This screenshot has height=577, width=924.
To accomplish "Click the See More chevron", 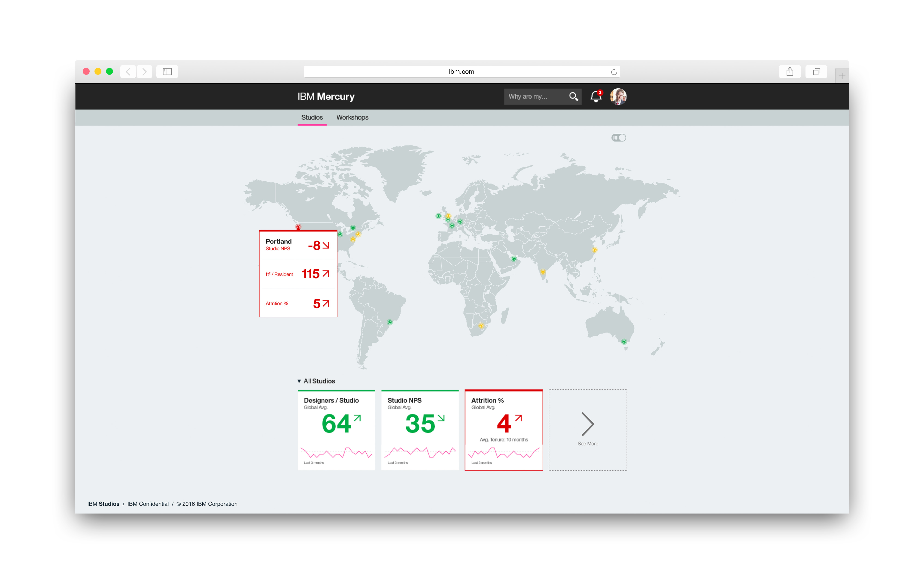I will (x=587, y=424).
